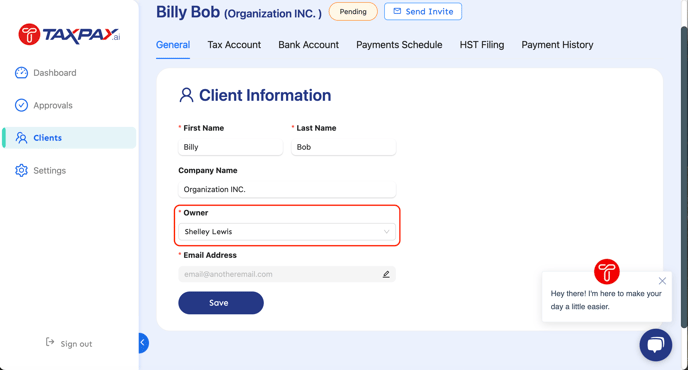Viewport: 688px width, 370px height.
Task: Select Clients in the sidebar
Action: click(69, 138)
